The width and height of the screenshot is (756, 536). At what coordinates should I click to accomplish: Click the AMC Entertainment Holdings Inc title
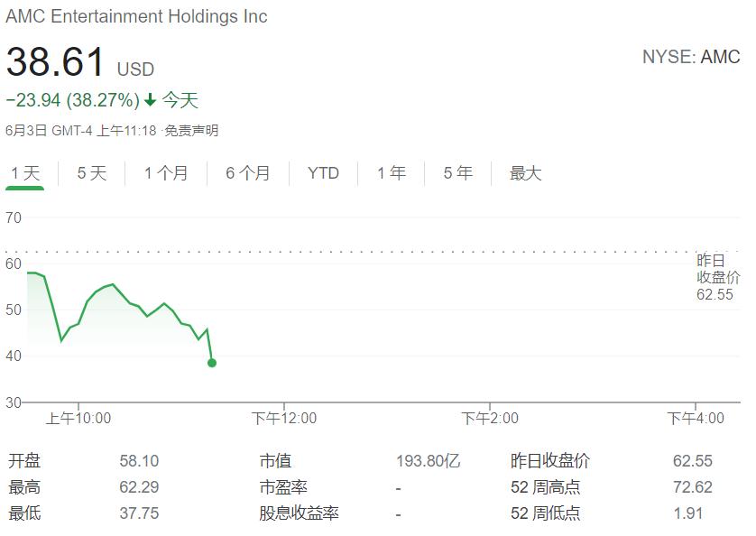(x=136, y=16)
